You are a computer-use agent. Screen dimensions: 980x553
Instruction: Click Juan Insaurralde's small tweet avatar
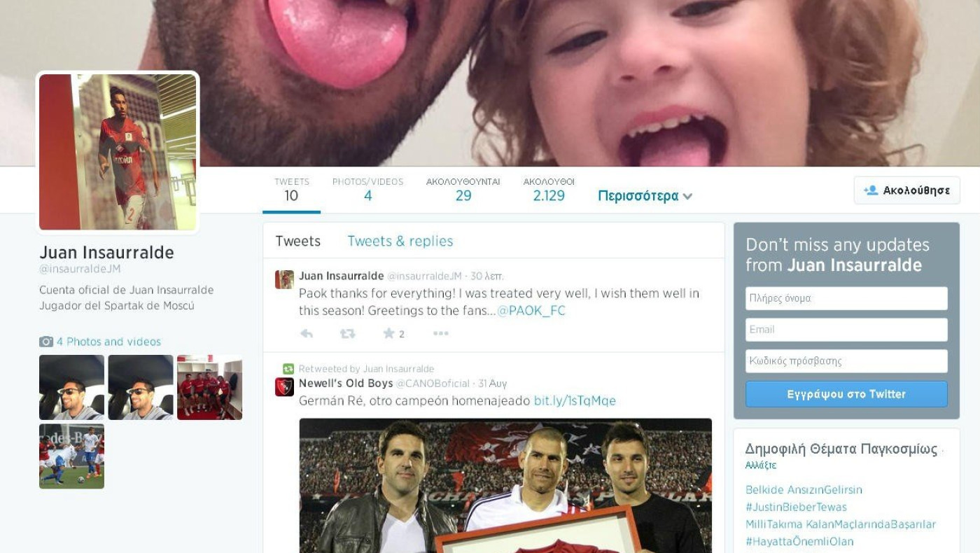click(284, 279)
